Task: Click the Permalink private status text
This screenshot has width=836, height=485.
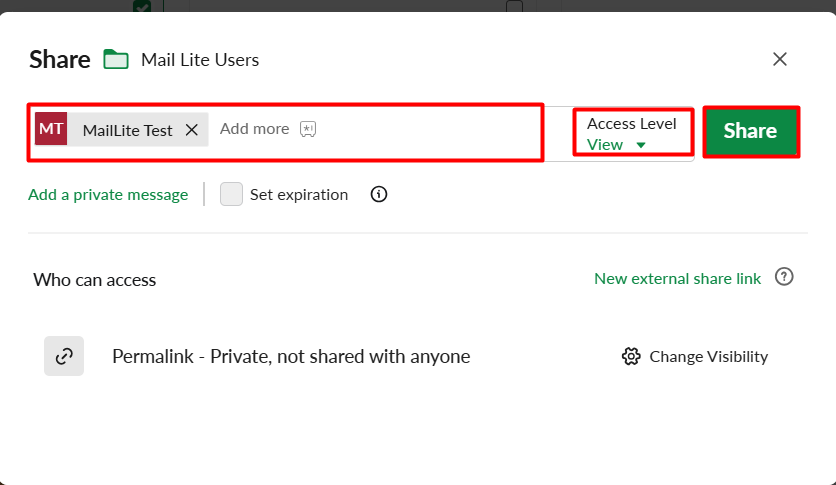Action: [x=291, y=356]
